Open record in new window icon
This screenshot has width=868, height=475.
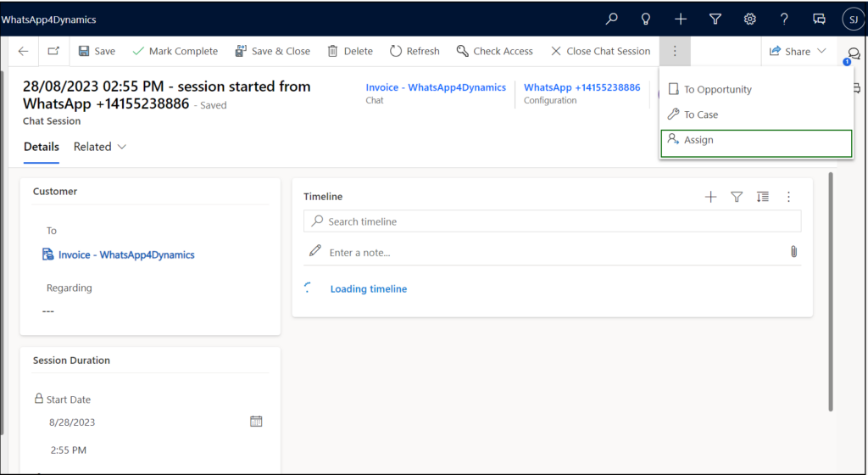pos(53,51)
